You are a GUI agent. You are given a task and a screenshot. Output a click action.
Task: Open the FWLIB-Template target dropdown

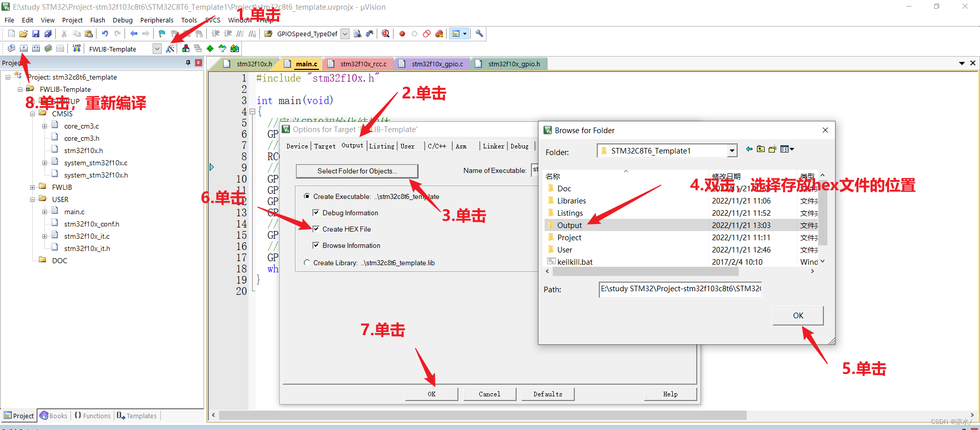pos(157,49)
